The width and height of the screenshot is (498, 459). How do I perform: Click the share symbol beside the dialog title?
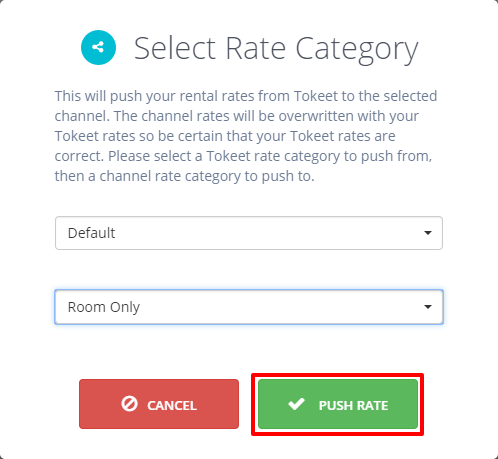coord(98,47)
